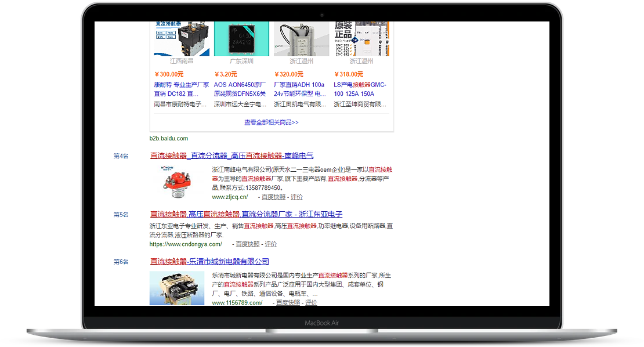Click the seller name 浙江奥凯电气有限…

[x=300, y=104]
